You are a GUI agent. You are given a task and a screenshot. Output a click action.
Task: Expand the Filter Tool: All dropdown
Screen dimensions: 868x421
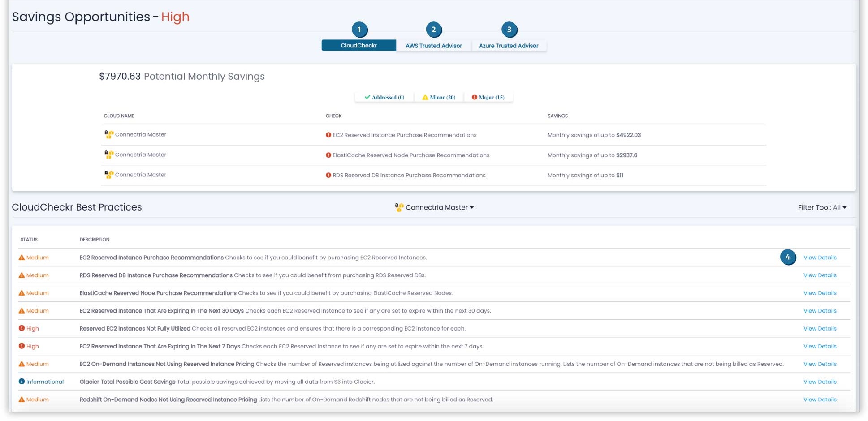tap(822, 207)
